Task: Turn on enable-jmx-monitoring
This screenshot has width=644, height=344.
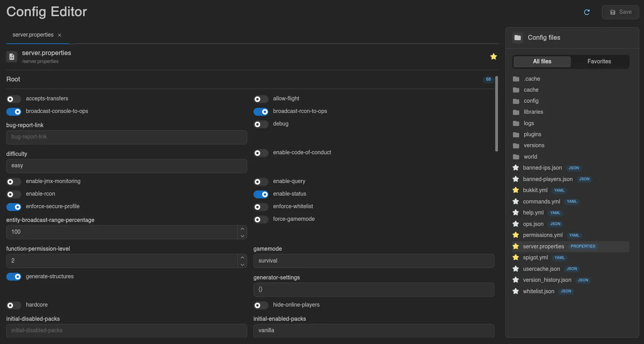Action: pos(14,182)
